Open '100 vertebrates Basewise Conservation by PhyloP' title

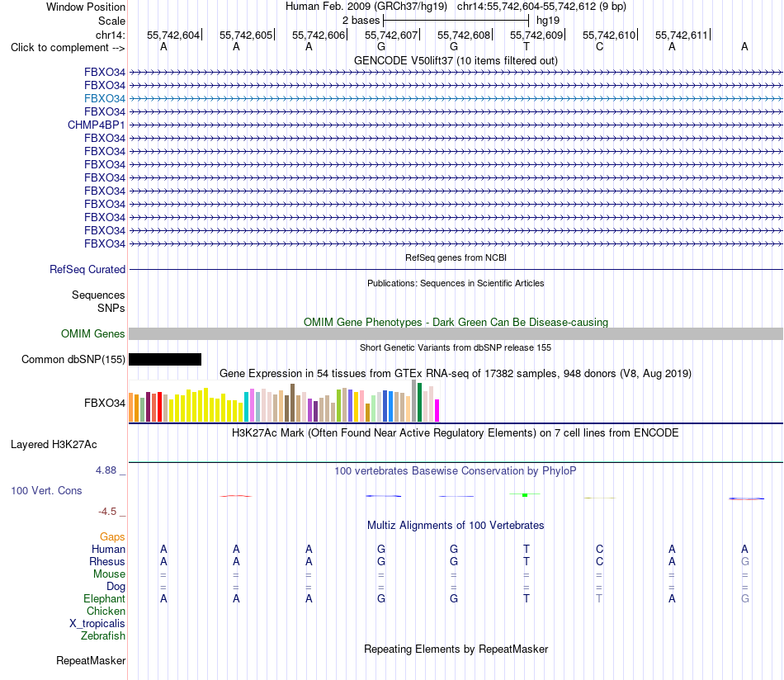tap(456, 471)
